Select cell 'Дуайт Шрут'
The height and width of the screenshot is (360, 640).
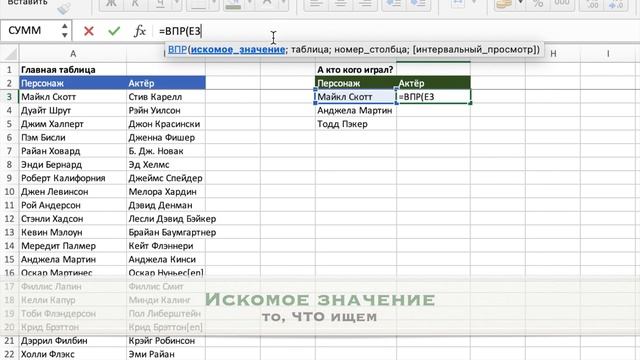pos(73,110)
